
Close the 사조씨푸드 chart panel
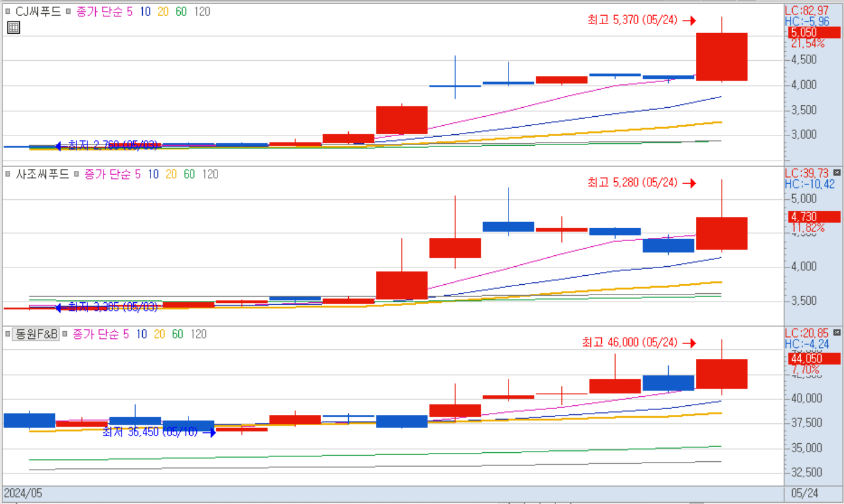[x=836, y=173]
